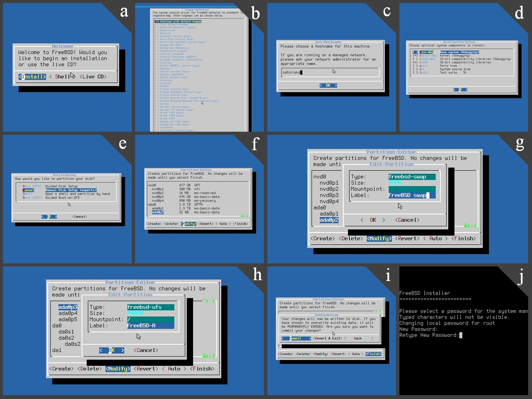Click the hostname field containing 'oshiruko'
The height and width of the screenshot is (399, 532).
click(330, 73)
